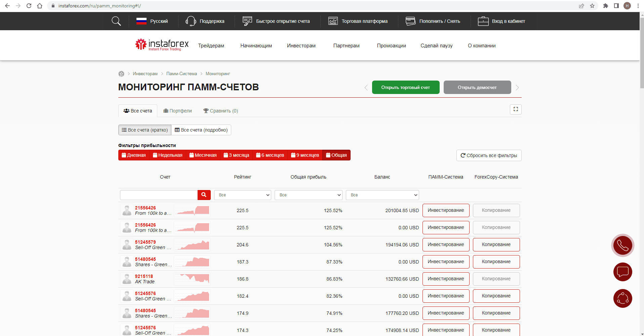Toggle the 6 months profitability filter
644x336 pixels.
click(270, 155)
